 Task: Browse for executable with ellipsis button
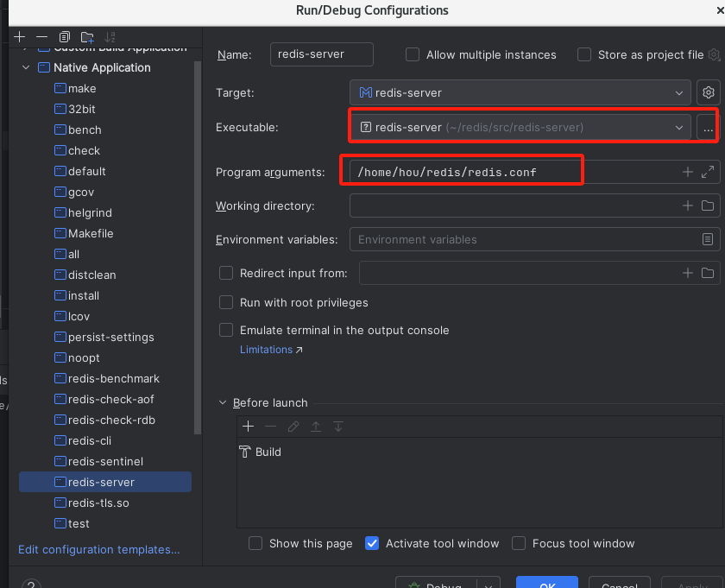click(x=708, y=128)
